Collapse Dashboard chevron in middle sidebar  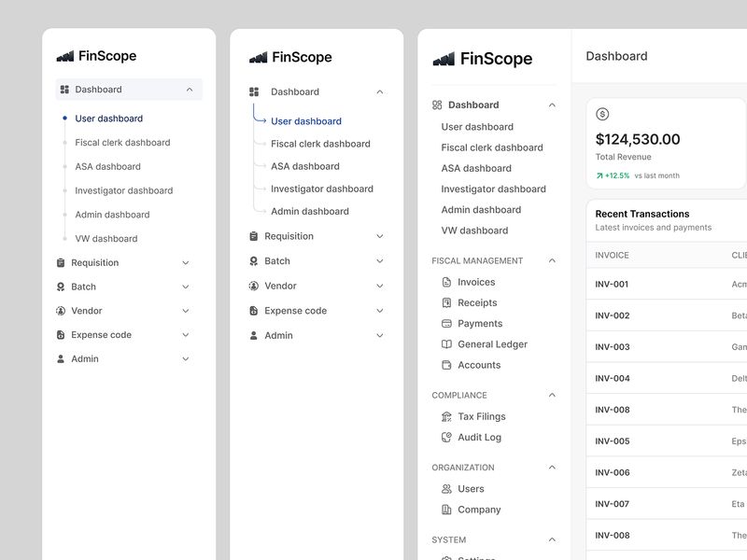[380, 91]
